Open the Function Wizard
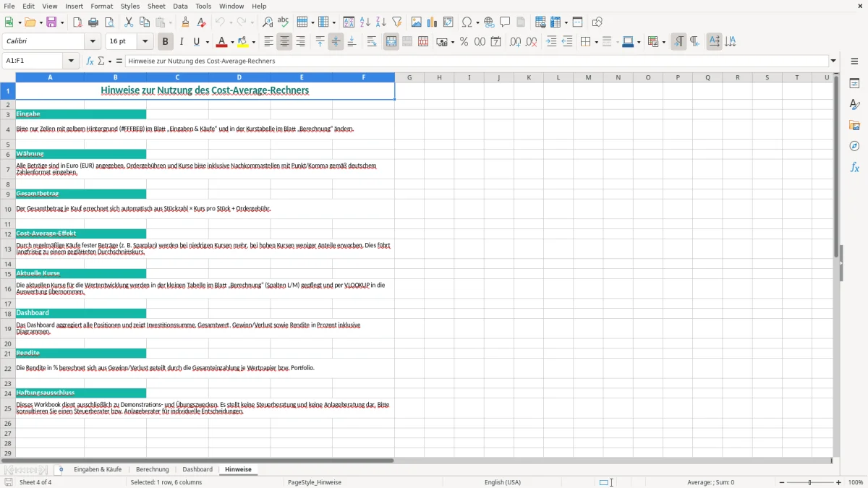The width and height of the screenshot is (868, 488). (90, 61)
